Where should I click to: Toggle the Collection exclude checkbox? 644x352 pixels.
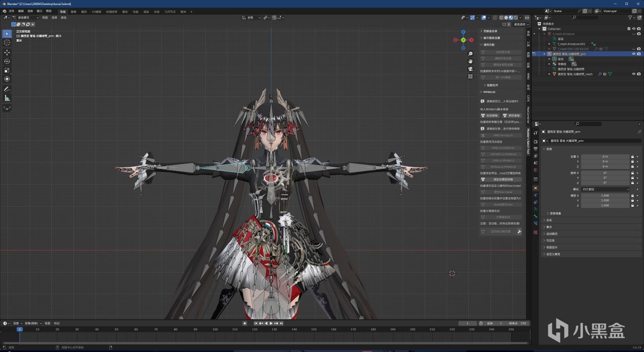point(628,29)
